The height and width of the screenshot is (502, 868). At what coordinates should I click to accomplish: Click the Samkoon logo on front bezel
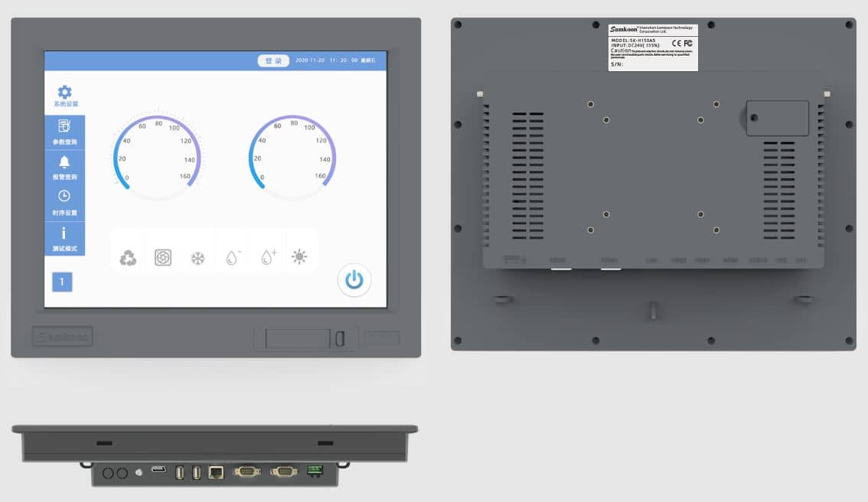click(x=62, y=336)
